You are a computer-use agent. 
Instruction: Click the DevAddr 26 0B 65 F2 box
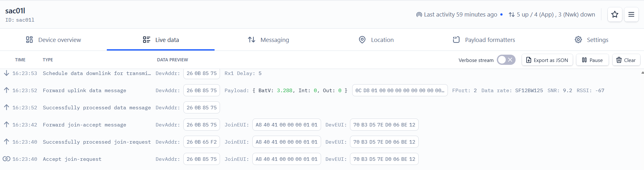(202, 142)
